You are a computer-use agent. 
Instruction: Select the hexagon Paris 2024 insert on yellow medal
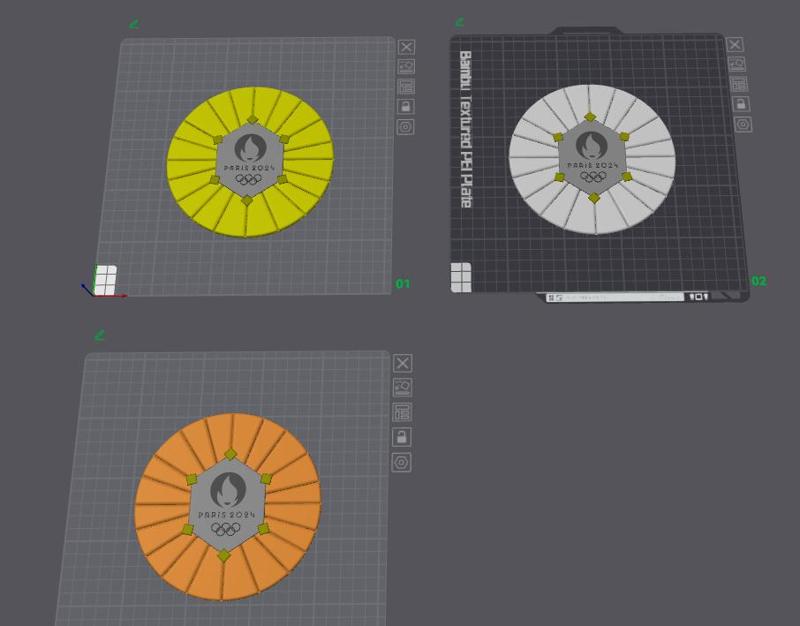tap(249, 160)
